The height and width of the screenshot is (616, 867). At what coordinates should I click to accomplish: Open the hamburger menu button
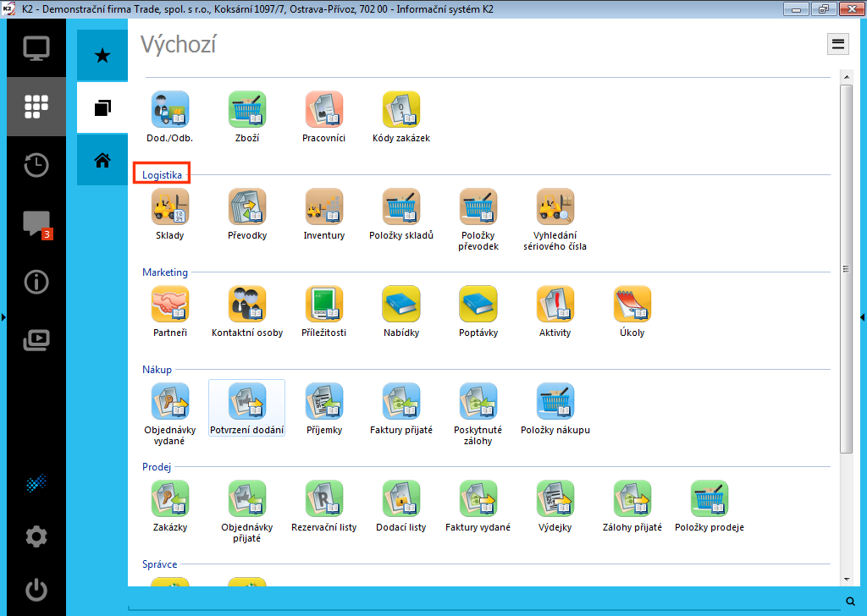coord(837,44)
